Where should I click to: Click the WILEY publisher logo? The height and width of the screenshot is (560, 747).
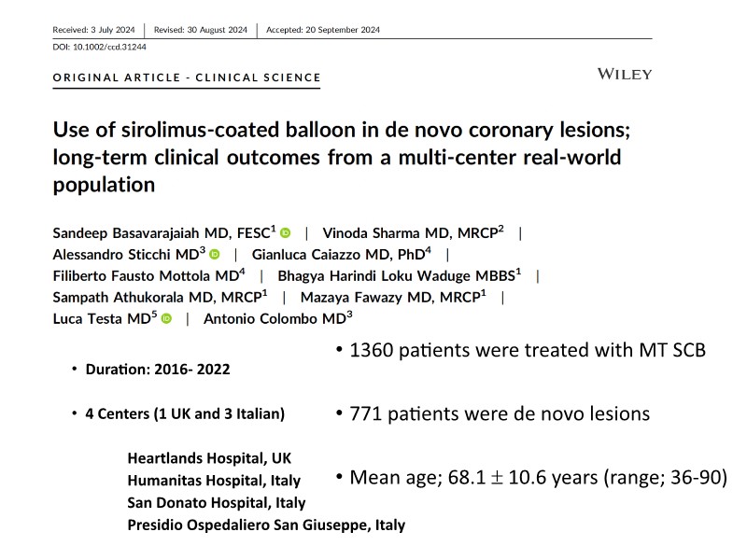click(624, 75)
